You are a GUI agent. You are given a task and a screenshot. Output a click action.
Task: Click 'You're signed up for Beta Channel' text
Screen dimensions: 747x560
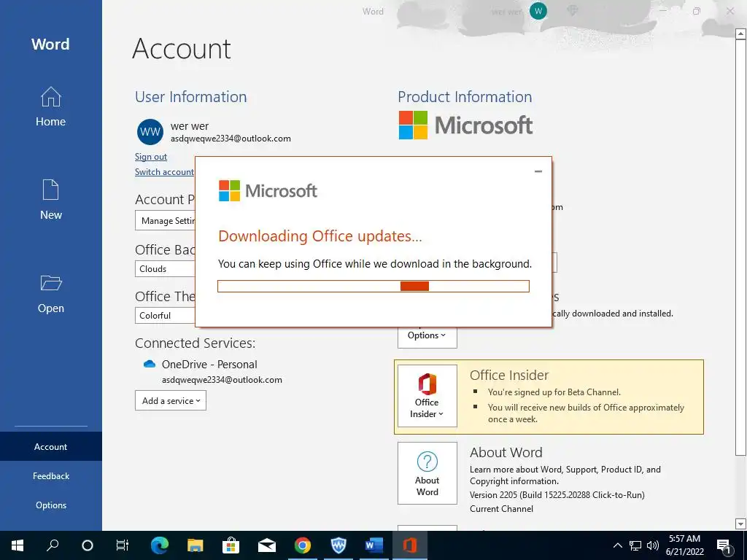(554, 392)
